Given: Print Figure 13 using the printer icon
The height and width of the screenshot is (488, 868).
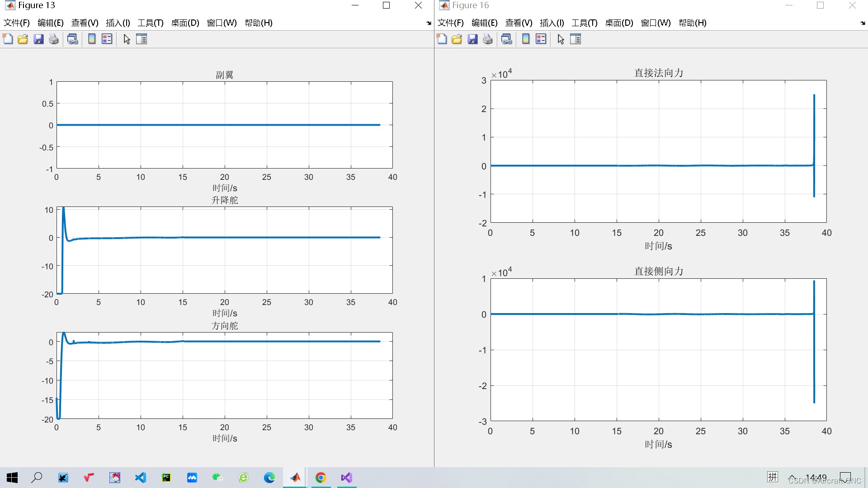Looking at the screenshot, I should 54,39.
